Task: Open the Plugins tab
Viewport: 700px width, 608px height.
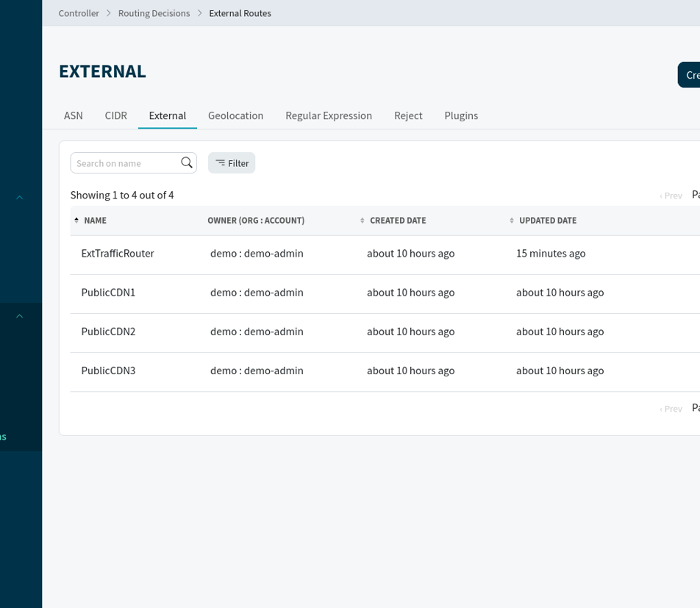Action: [461, 115]
